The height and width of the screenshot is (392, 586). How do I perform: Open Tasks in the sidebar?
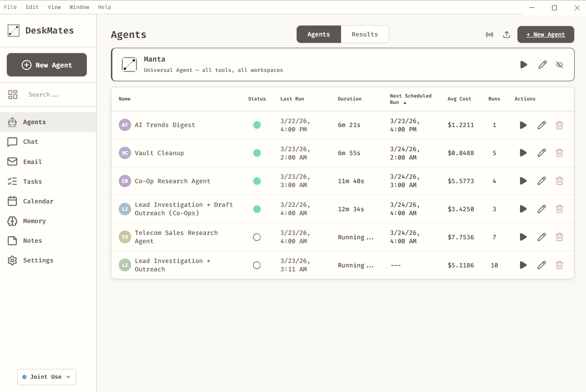(48, 181)
